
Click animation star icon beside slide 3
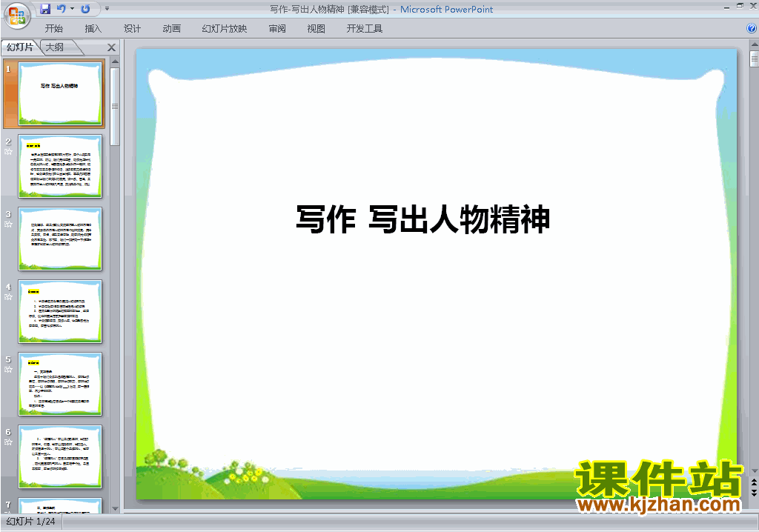[8, 224]
